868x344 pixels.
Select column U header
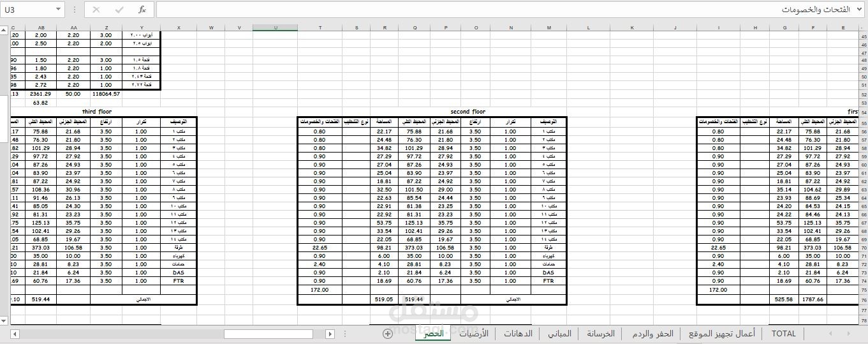coord(275,28)
